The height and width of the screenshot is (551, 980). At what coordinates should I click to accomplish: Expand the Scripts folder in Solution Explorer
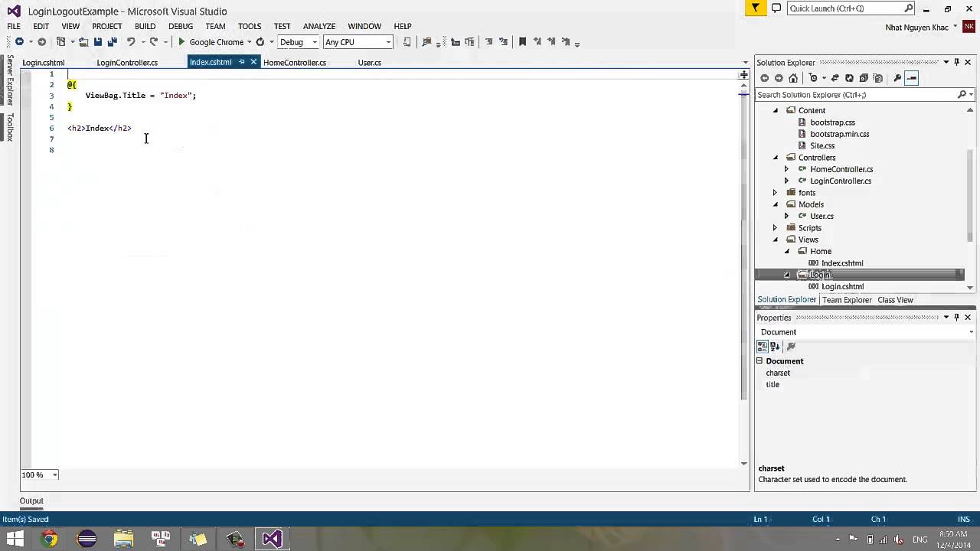tap(776, 228)
